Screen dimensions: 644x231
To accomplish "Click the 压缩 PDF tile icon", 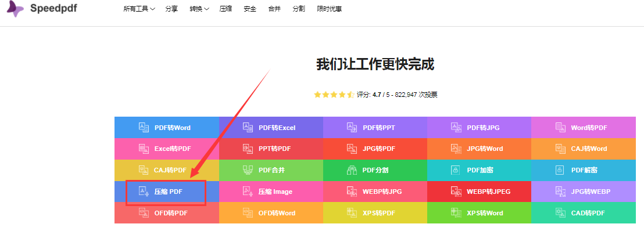I will pyautogui.click(x=144, y=191).
